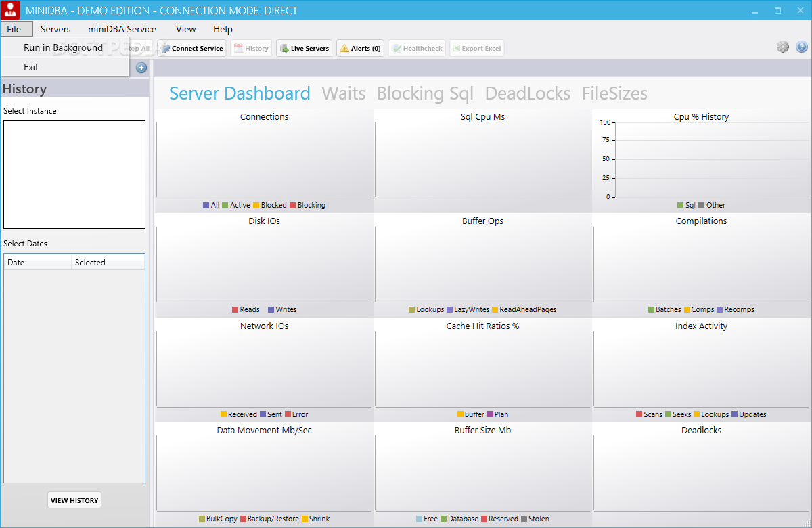Click the 'Deadlocks' chart title
The width and height of the screenshot is (812, 528).
(x=701, y=431)
